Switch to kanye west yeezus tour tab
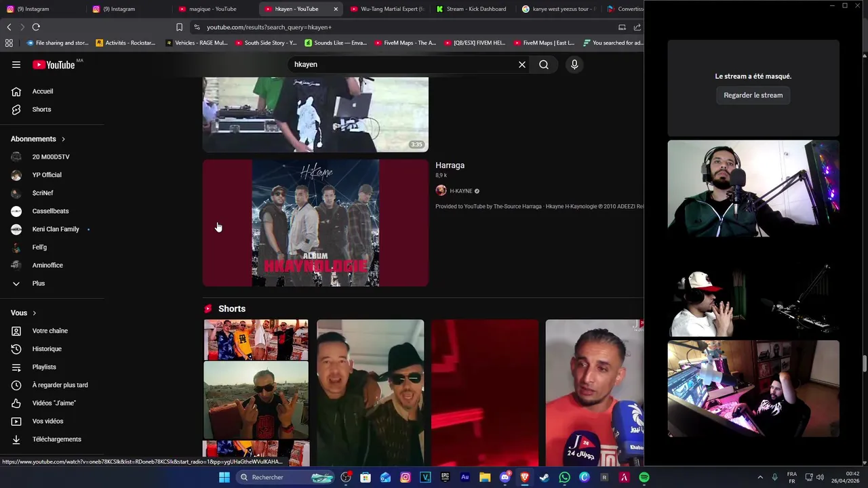The width and height of the screenshot is (868, 488). (558, 9)
